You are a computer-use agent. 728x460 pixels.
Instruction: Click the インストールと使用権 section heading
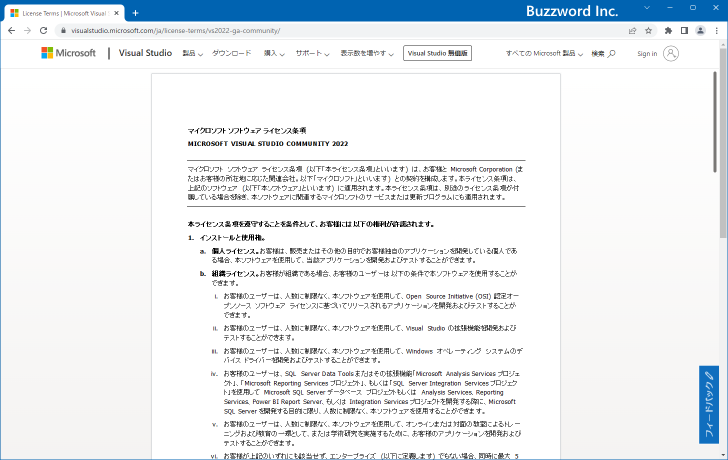pos(233,238)
